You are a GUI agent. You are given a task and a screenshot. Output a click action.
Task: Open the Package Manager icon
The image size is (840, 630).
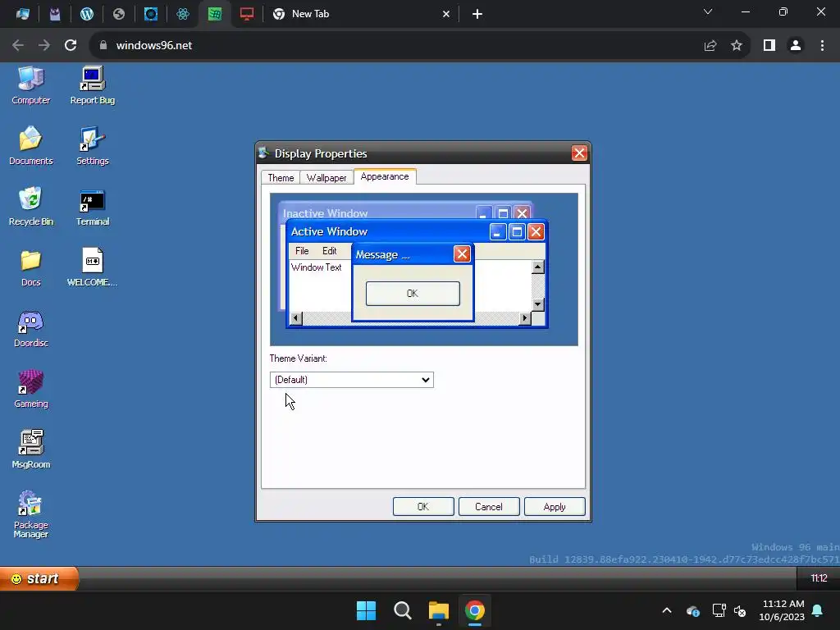pos(30,514)
